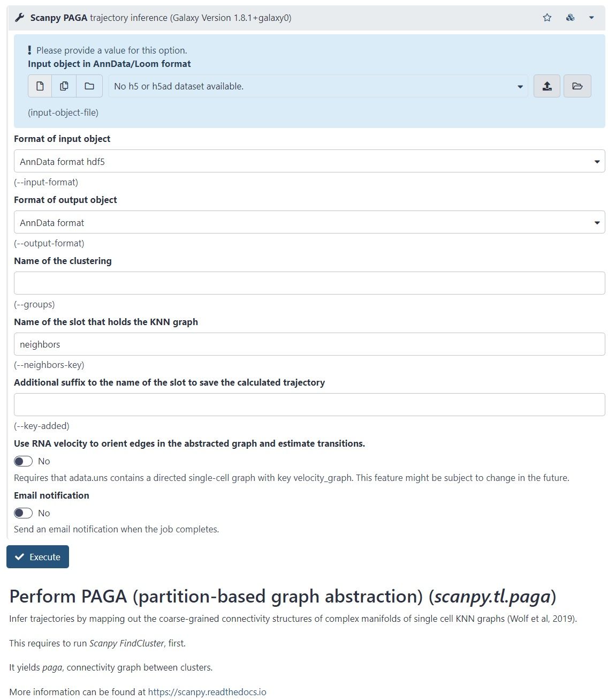Expand tool options caret in header
The height and width of the screenshot is (700, 608).
pos(591,18)
